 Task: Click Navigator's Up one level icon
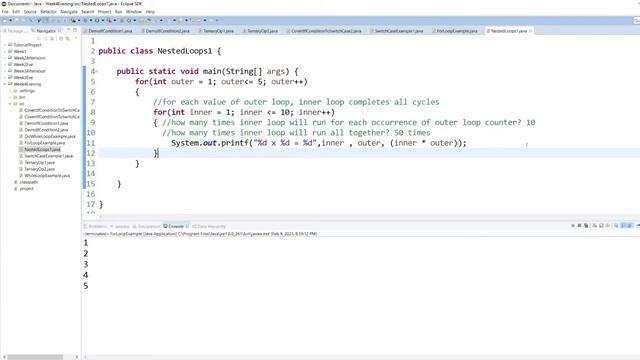52,38
